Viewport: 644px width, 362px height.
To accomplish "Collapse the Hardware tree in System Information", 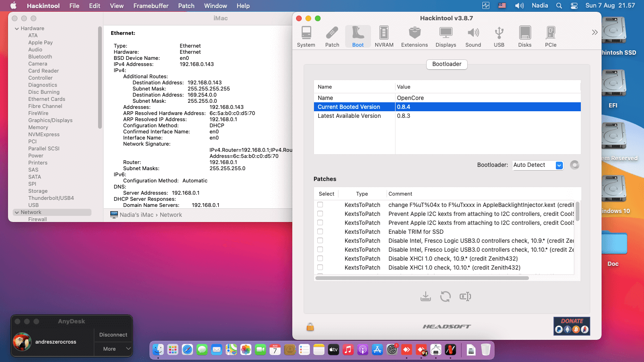I will (17, 28).
